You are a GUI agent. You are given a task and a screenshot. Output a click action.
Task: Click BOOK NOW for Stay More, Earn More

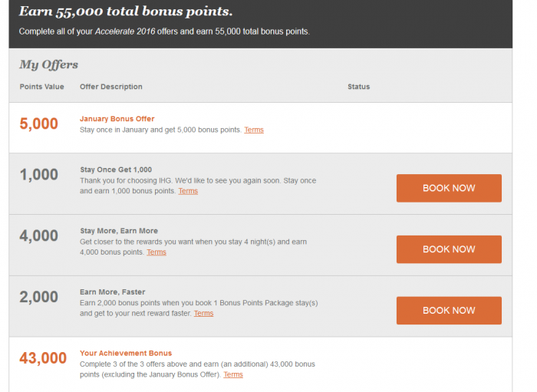coord(449,249)
